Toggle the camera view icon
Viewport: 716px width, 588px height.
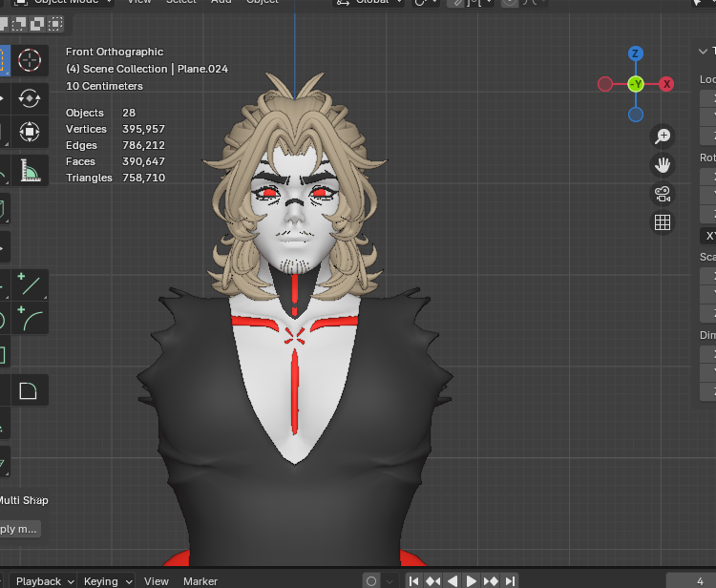coord(663,194)
